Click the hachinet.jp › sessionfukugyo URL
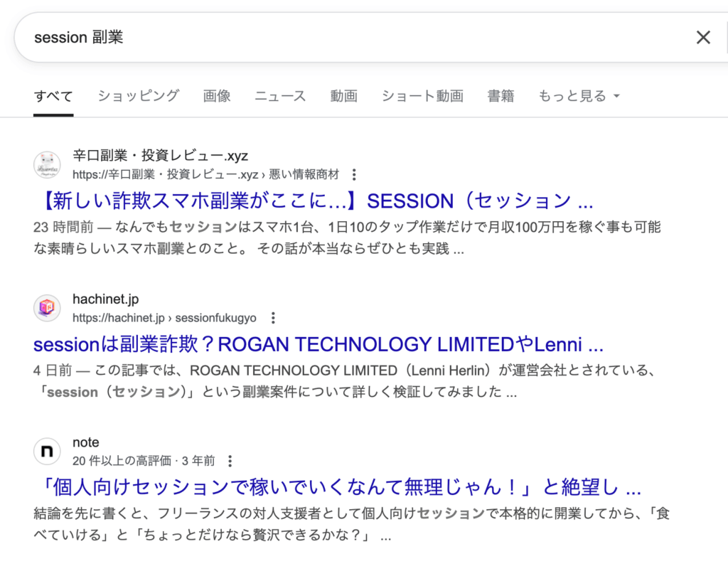Viewport: 728px width, 571px height. (x=164, y=318)
